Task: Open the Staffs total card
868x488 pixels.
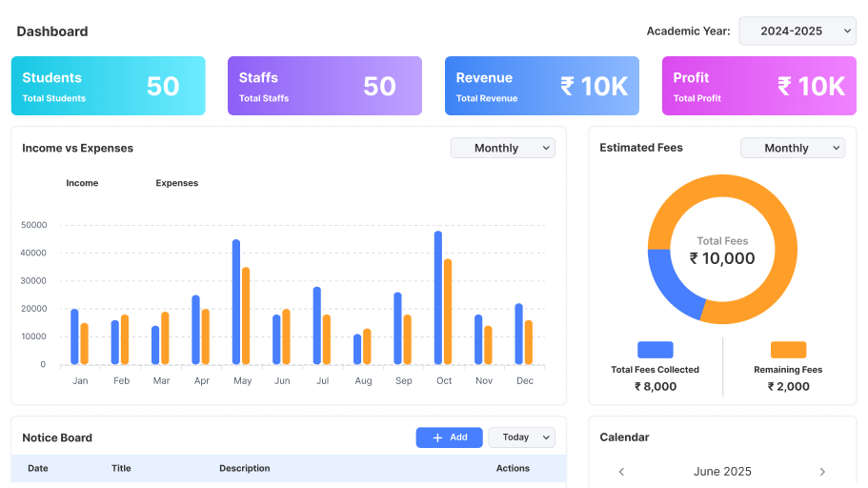Action: 324,86
